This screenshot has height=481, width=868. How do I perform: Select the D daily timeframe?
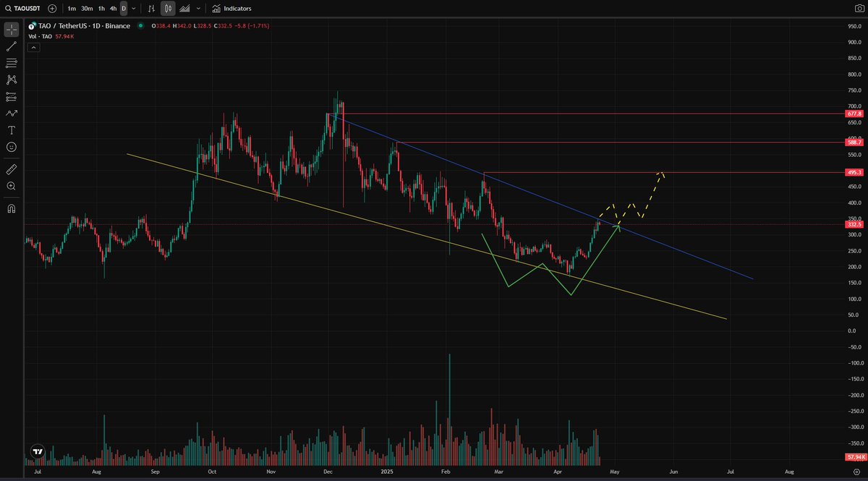click(124, 9)
